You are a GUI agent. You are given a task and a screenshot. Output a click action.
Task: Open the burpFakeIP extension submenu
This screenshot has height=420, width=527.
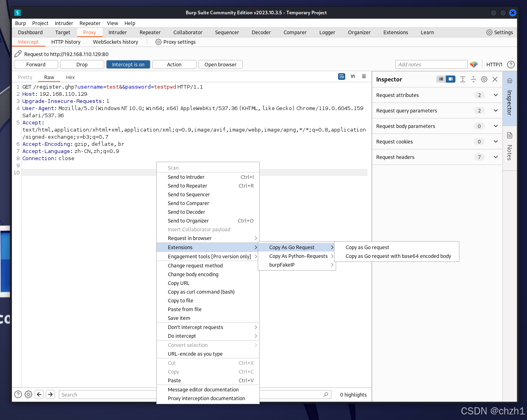point(297,265)
